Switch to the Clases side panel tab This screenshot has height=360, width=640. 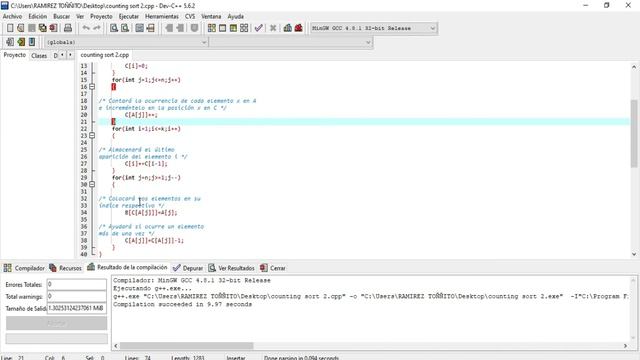pyautogui.click(x=39, y=56)
